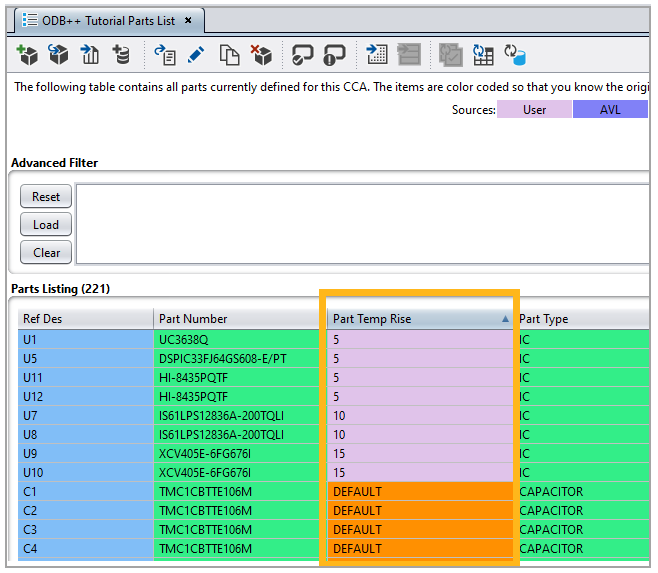Click the database sync icon in toolbar
The image size is (658, 573).
[515, 54]
